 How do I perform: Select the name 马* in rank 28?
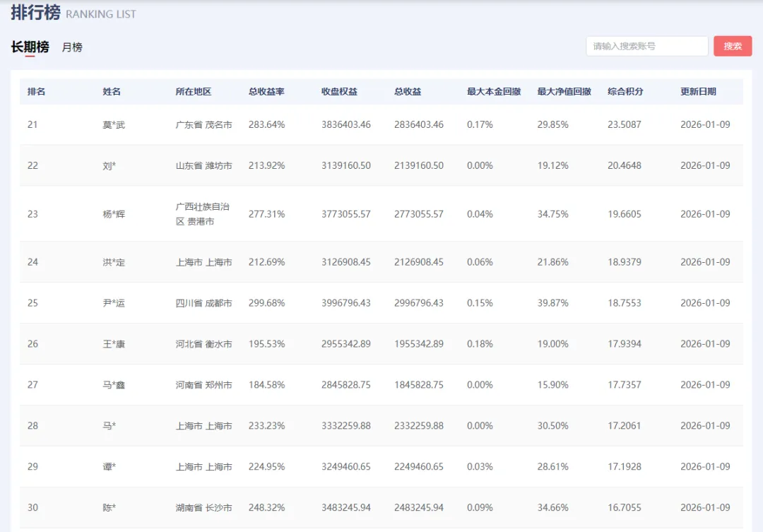[x=110, y=426]
